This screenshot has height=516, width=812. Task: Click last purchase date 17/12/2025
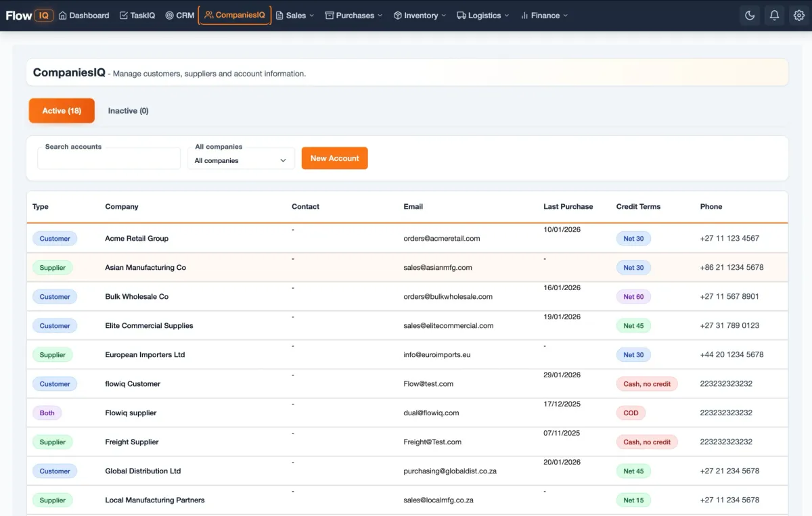click(562, 404)
